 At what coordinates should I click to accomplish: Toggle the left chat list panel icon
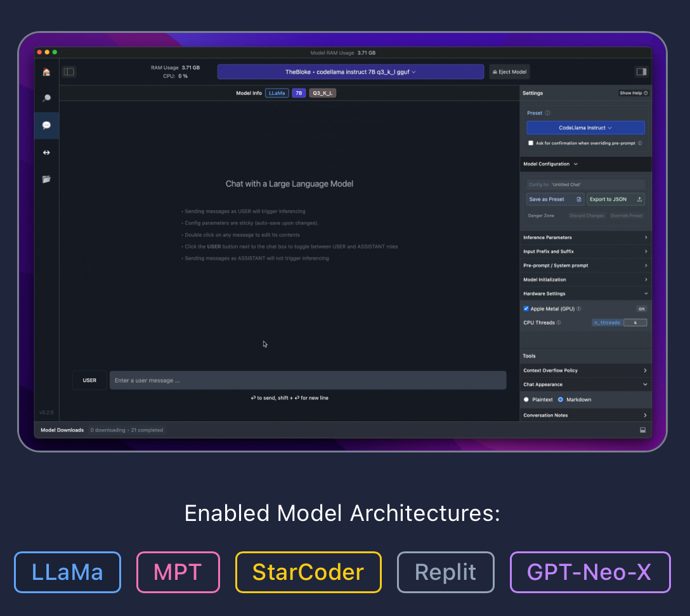69,72
